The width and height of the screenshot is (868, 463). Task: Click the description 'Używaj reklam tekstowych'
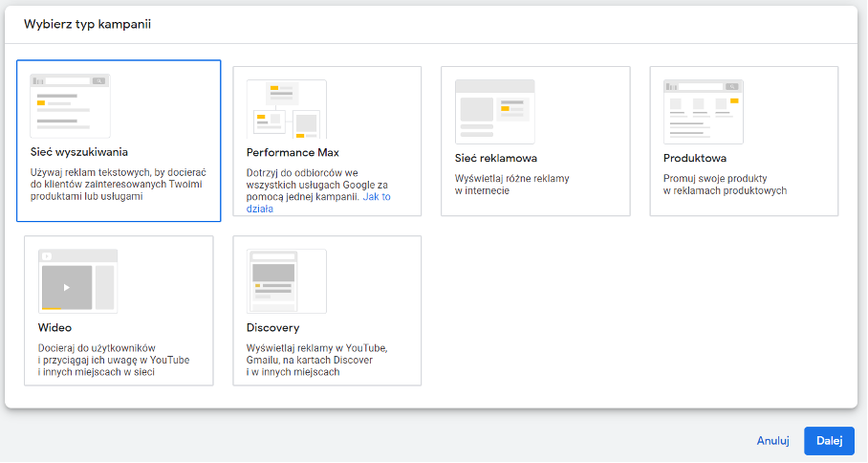coord(118,185)
